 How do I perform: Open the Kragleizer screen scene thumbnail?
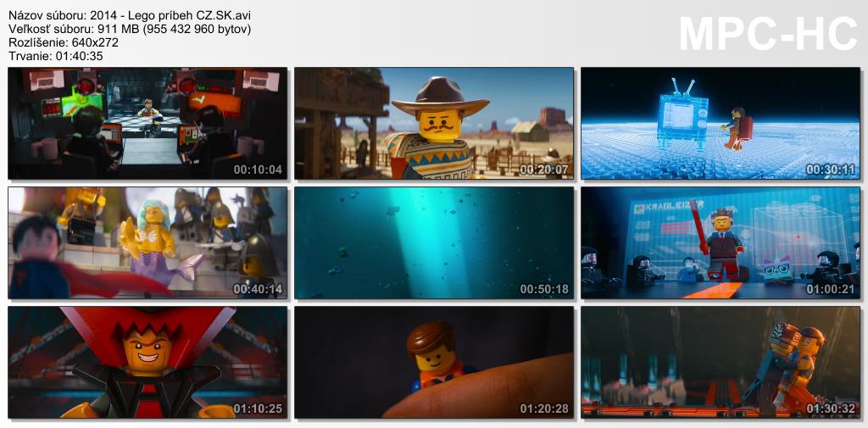point(721,242)
